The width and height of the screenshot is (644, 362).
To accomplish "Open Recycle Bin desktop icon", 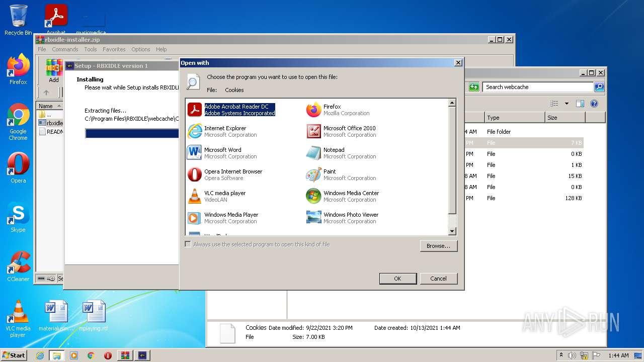I will click(18, 20).
